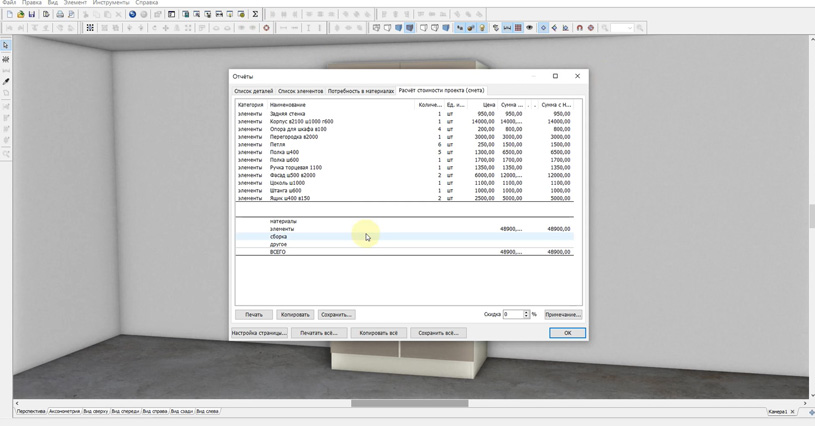815x426 pixels.
Task: Switch to the Вид справа view tab
Action: pos(155,411)
